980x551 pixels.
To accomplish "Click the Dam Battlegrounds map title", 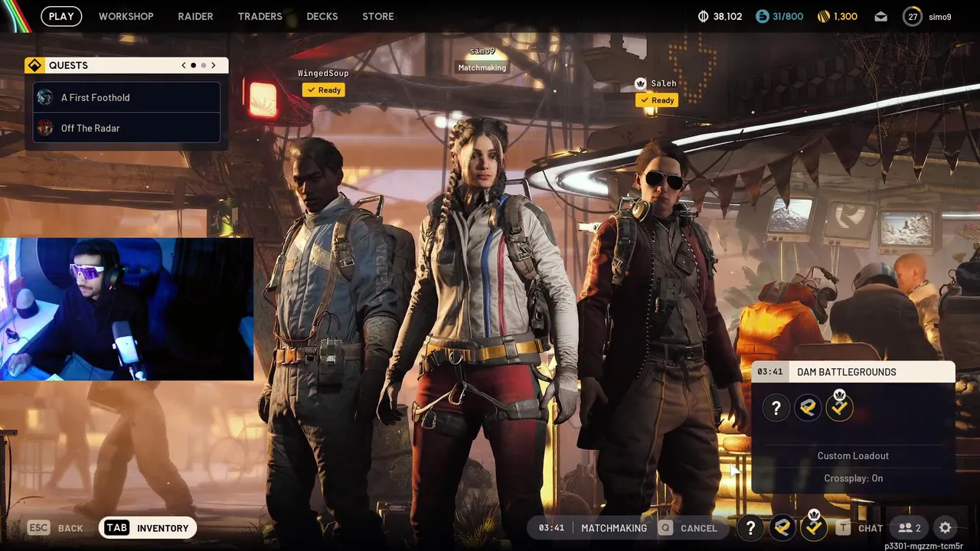I will [x=847, y=372].
